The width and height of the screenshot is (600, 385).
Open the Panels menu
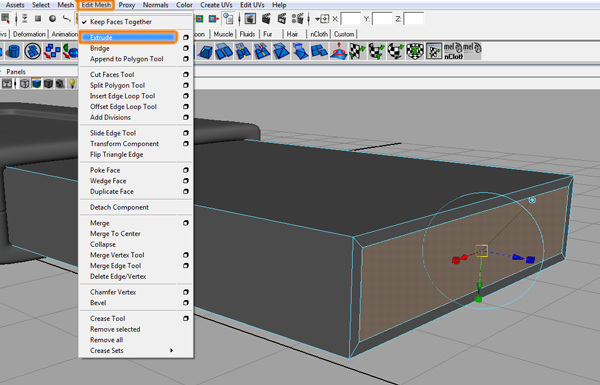click(16, 72)
